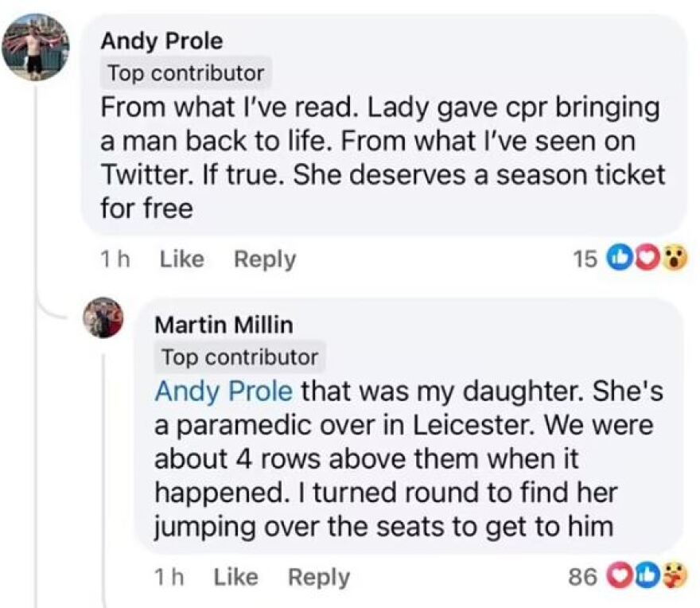Viewport: 700px width, 608px height.
Task: Like Andy Prole's comment
Action: [x=182, y=259]
